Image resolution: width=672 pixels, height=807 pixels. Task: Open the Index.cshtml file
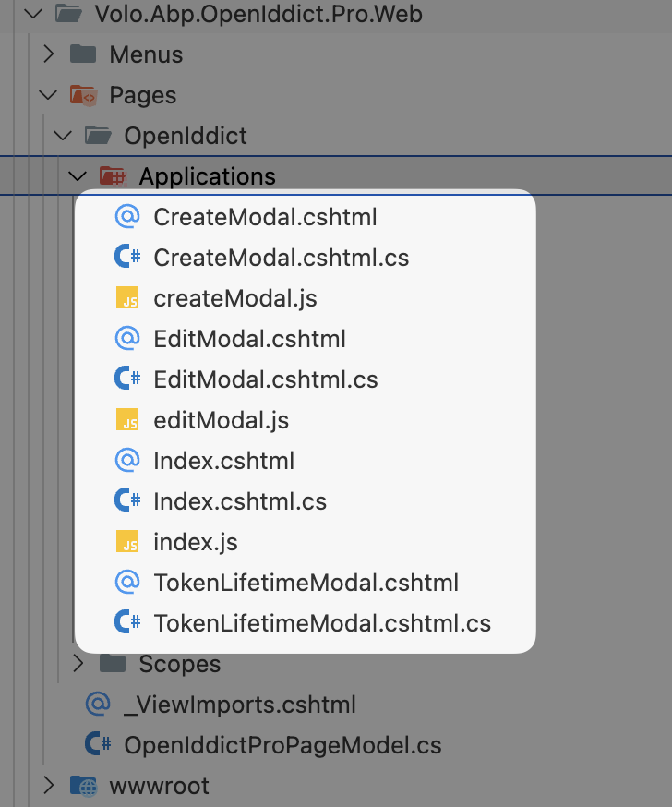click(223, 461)
